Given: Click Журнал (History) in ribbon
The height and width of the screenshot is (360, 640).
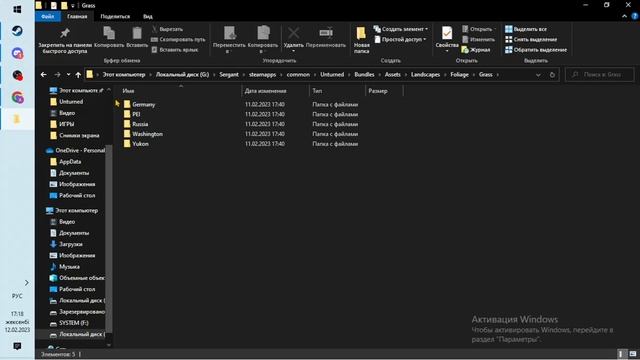Looking at the screenshot, I should click(476, 50).
